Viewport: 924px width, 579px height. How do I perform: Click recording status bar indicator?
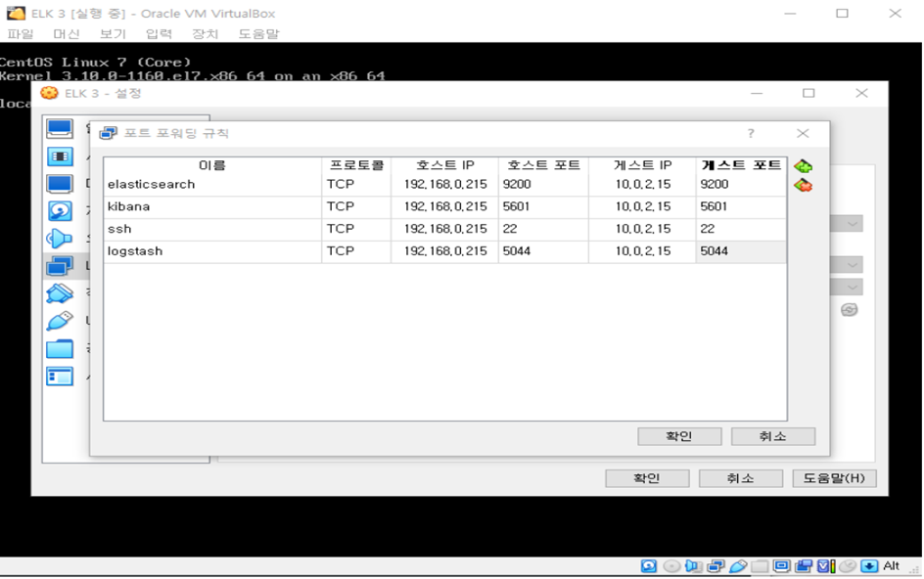[804, 566]
